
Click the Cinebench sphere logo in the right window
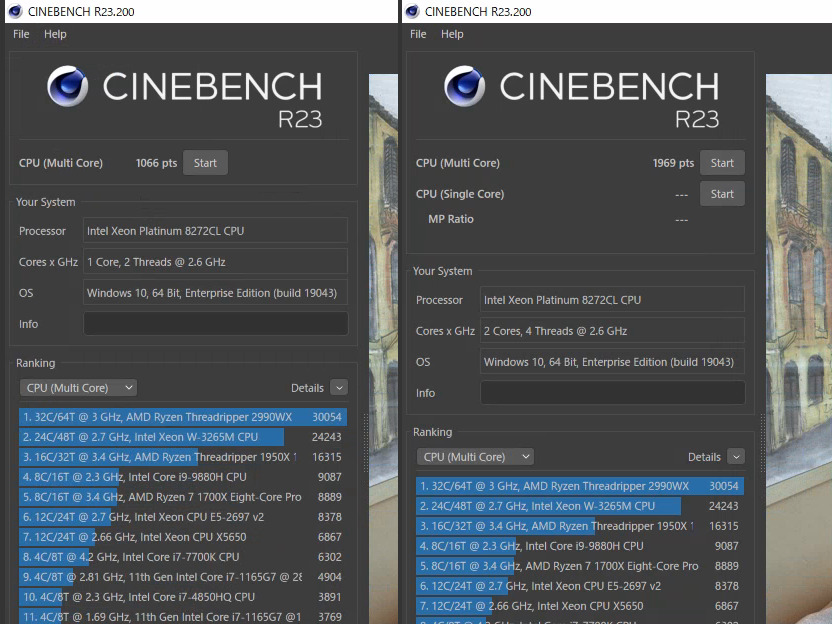tap(464, 86)
